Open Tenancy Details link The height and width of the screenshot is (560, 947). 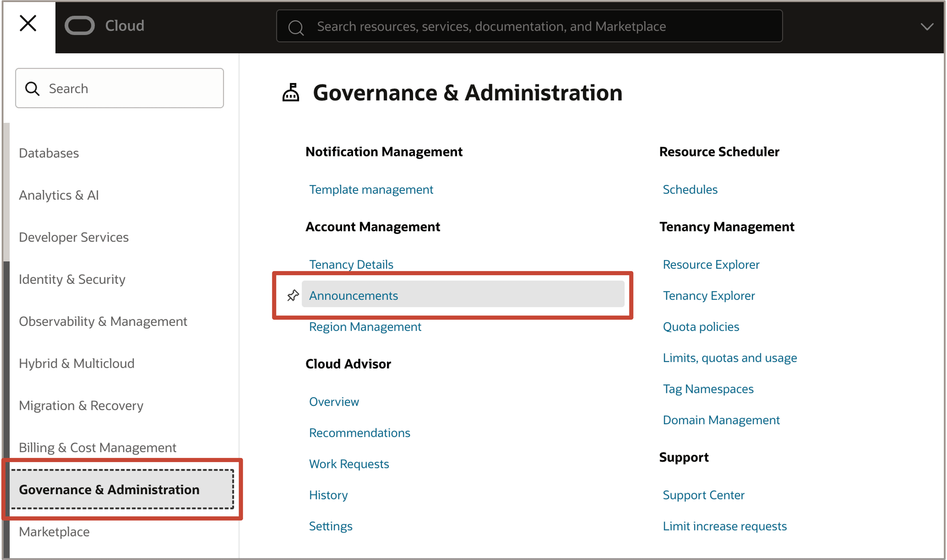tap(351, 265)
